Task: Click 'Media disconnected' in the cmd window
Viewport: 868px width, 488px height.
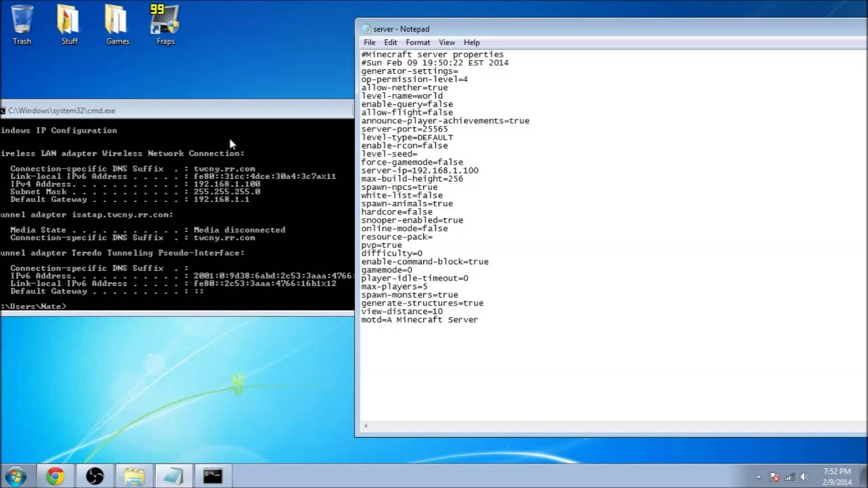Action: tap(239, 230)
